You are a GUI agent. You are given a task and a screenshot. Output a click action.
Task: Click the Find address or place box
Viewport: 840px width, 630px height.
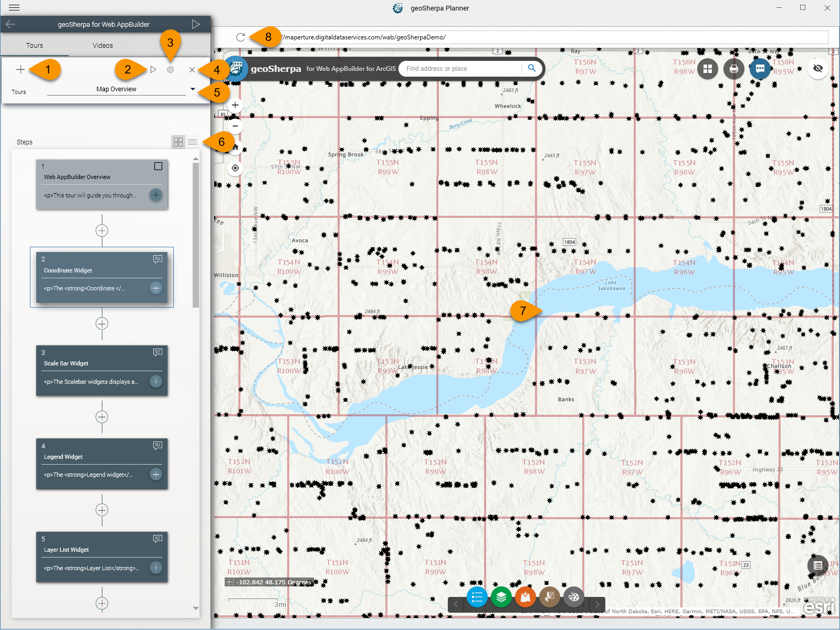(x=461, y=69)
